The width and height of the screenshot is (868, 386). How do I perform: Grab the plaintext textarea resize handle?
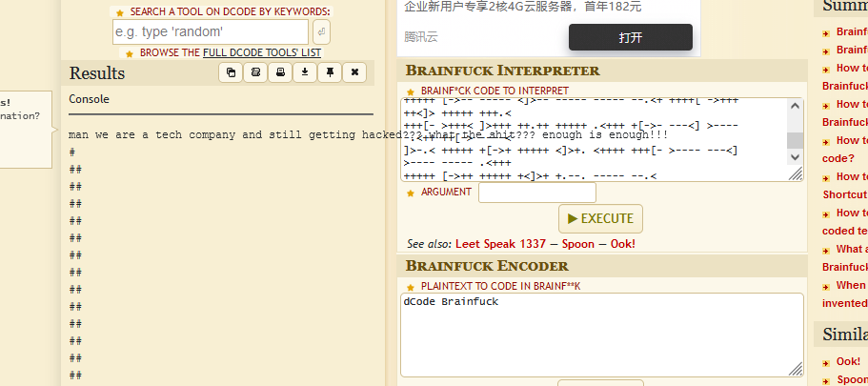pyautogui.click(x=796, y=370)
